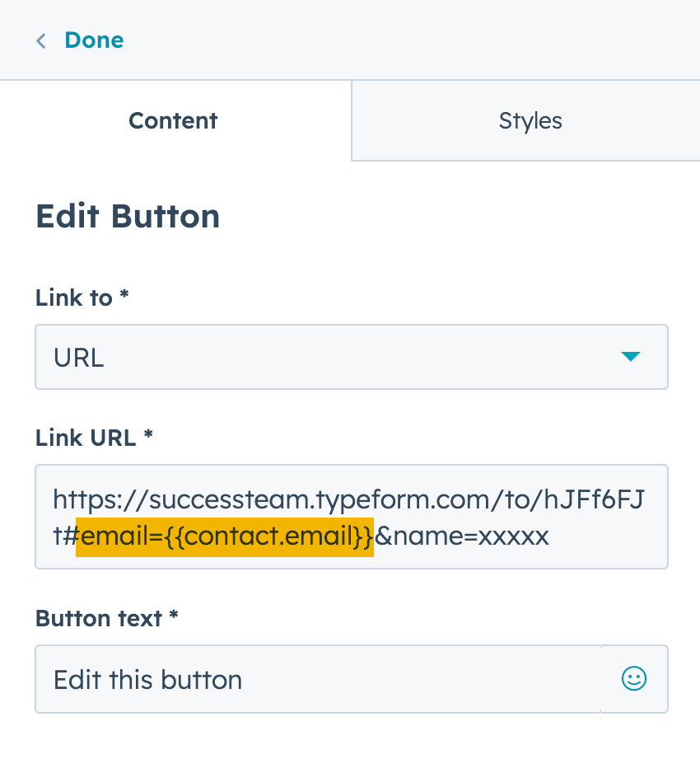Click the "Link to *" field label
Screen dimensions: 700x773
click(x=82, y=298)
